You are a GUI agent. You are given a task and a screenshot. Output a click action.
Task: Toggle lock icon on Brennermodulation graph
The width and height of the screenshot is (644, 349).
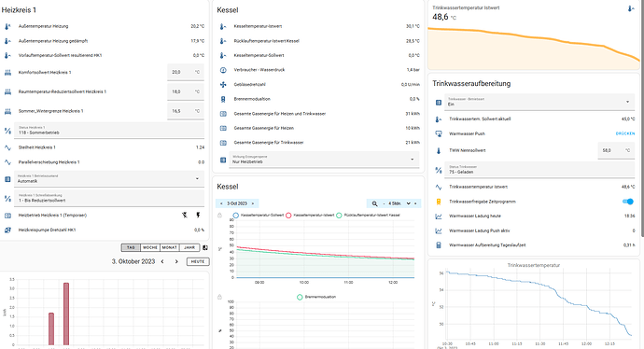(x=219, y=297)
